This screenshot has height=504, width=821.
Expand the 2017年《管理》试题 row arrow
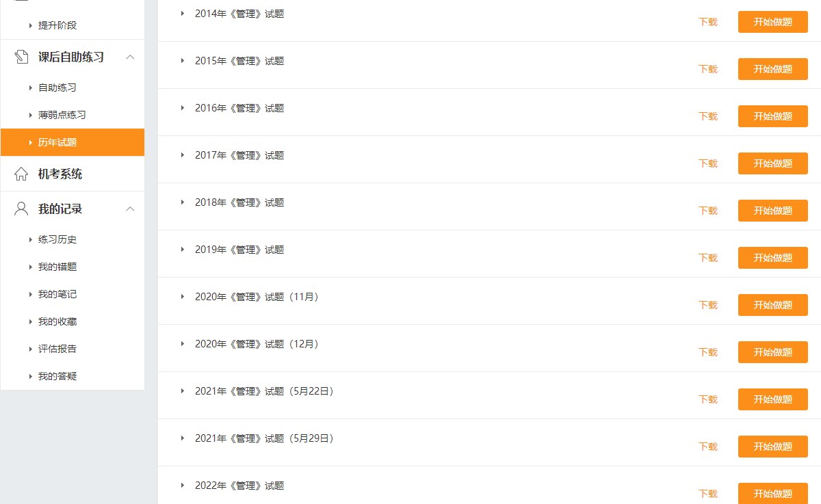pyautogui.click(x=183, y=155)
